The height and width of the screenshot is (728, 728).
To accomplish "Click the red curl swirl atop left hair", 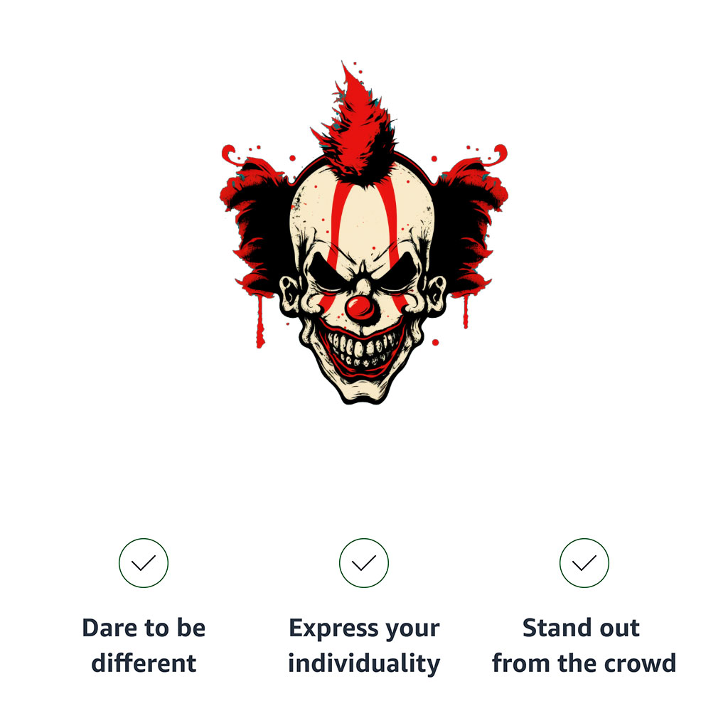I will (x=230, y=154).
